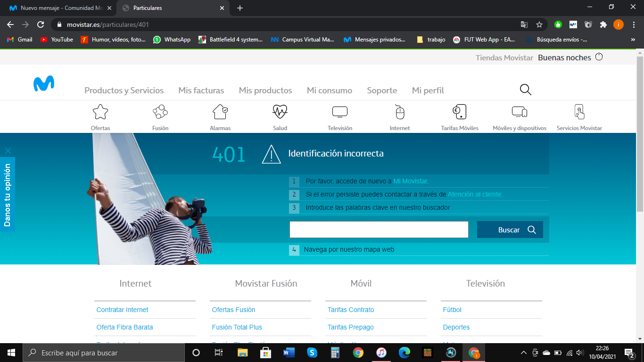
Task: Follow the Mi Movistar link
Action: point(411,181)
